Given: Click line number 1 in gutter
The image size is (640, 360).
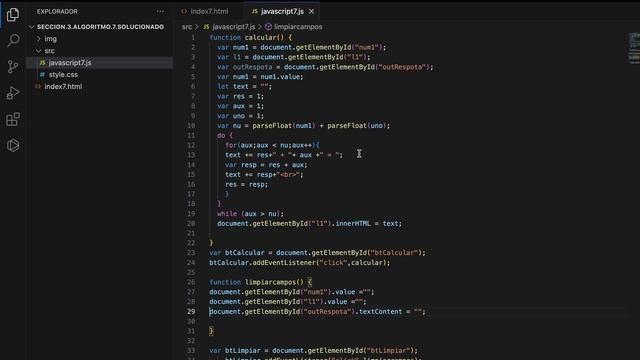Looking at the screenshot, I should 193,38.
